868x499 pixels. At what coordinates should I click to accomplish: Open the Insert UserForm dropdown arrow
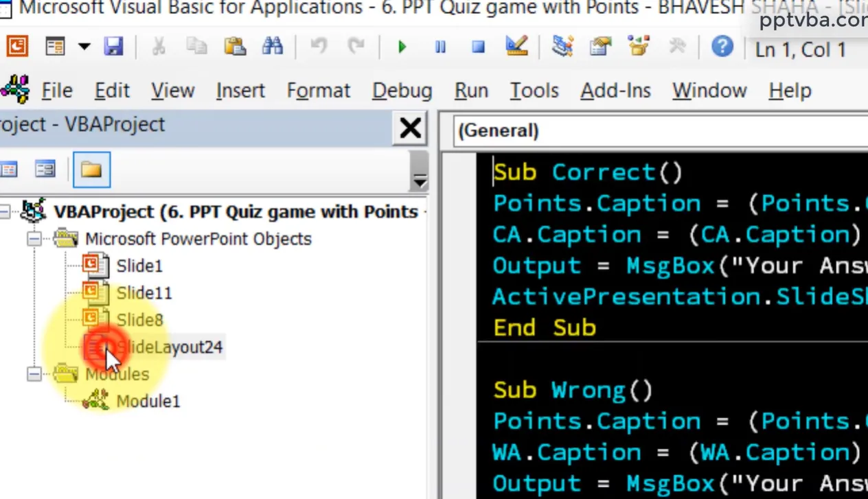(x=84, y=47)
